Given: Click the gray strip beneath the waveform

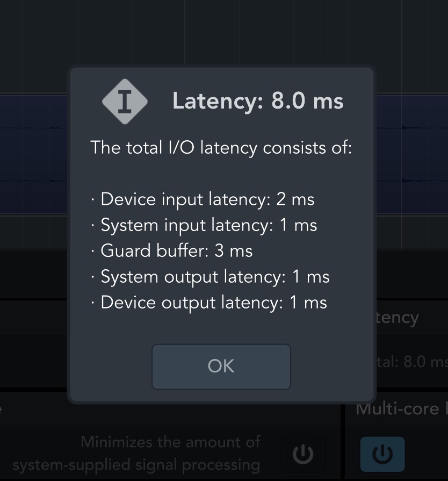Looking at the screenshot, I should click(33, 231).
